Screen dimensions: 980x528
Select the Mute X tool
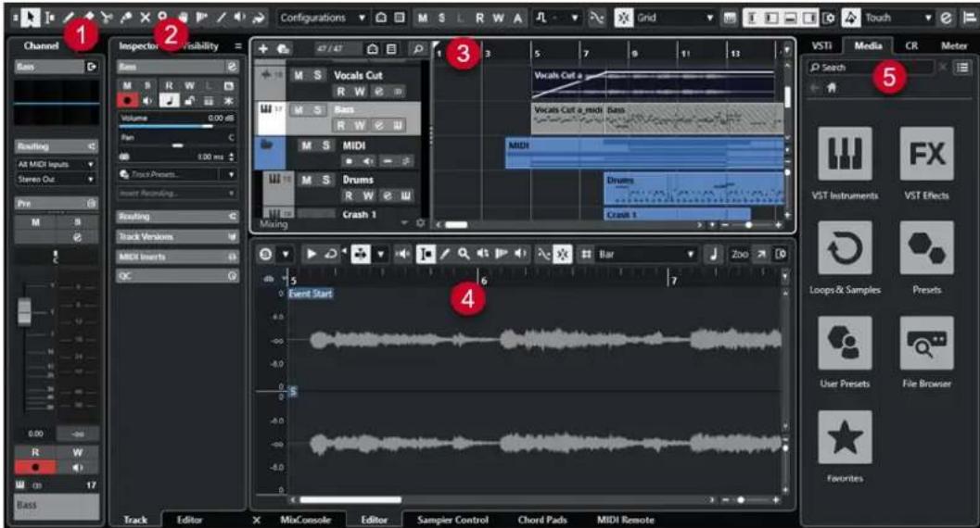[x=145, y=18]
